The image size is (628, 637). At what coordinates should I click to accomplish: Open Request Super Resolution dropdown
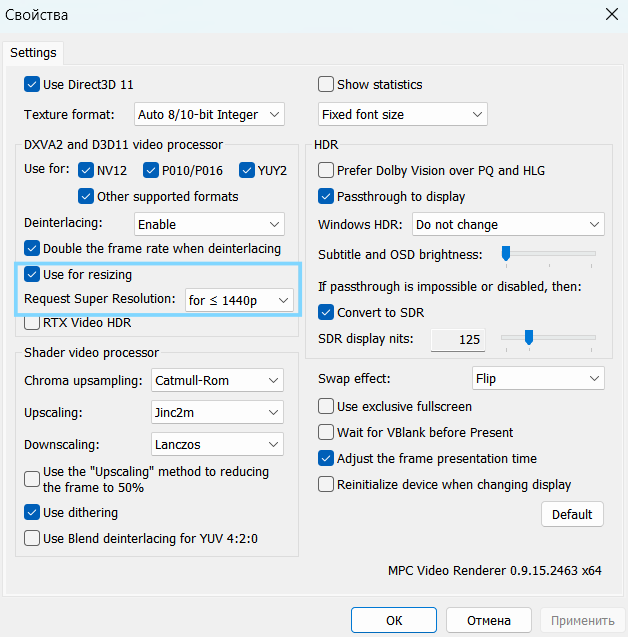[239, 299]
